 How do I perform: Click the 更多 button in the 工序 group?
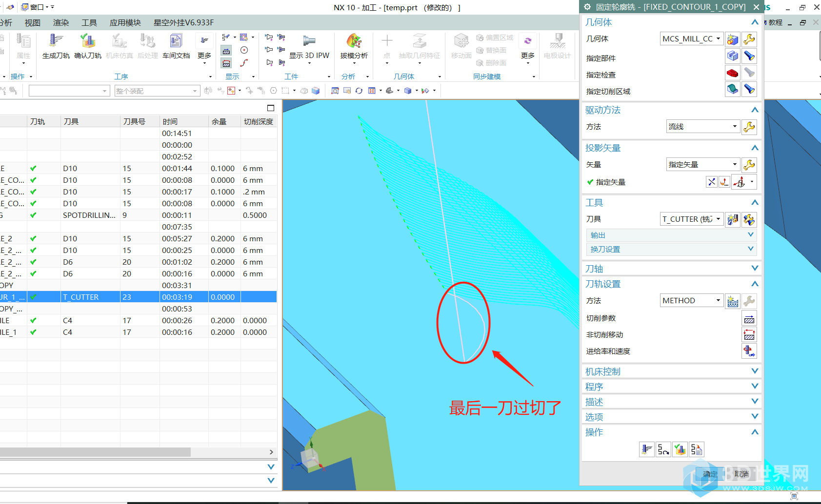(204, 49)
